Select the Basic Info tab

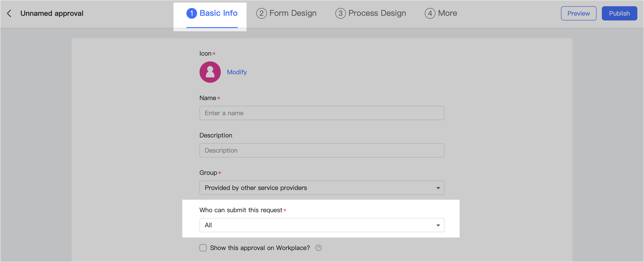point(218,13)
